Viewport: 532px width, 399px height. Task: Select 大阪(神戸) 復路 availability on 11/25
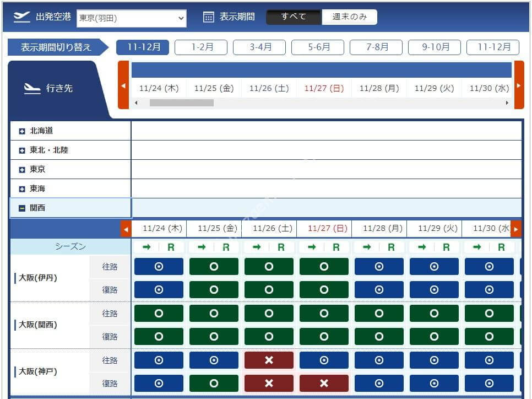pos(214,384)
